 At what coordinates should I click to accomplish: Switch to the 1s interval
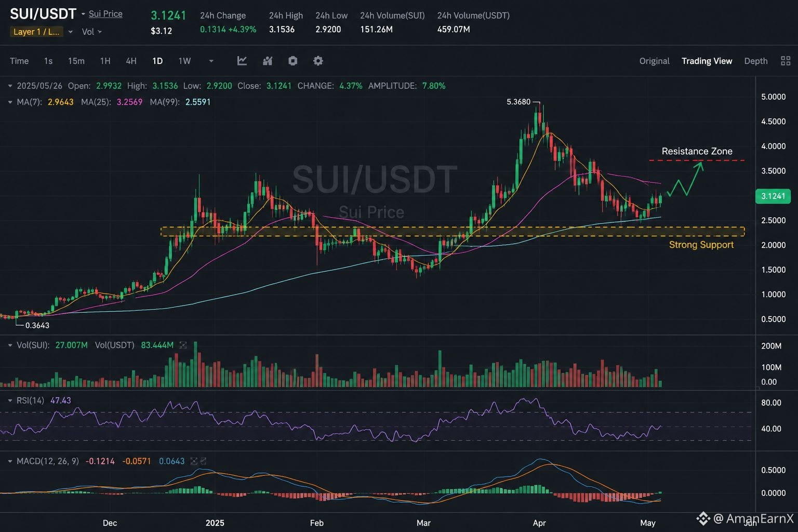[x=48, y=61]
